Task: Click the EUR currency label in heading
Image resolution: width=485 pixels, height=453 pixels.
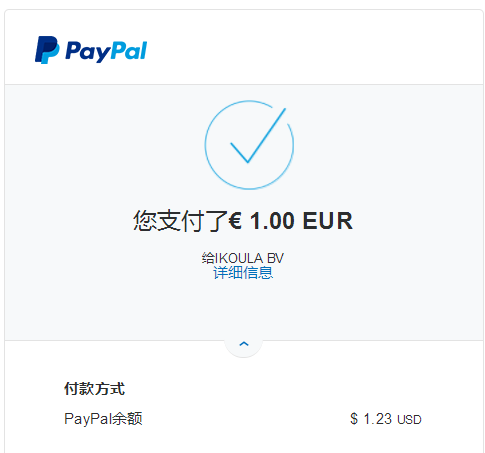Action: 328,221
